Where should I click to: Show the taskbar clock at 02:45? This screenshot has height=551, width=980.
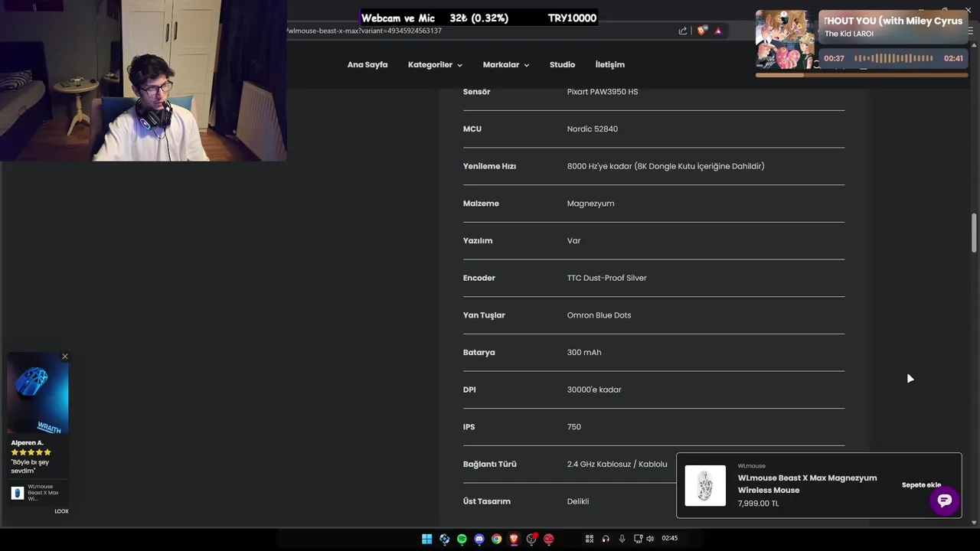[x=670, y=539]
